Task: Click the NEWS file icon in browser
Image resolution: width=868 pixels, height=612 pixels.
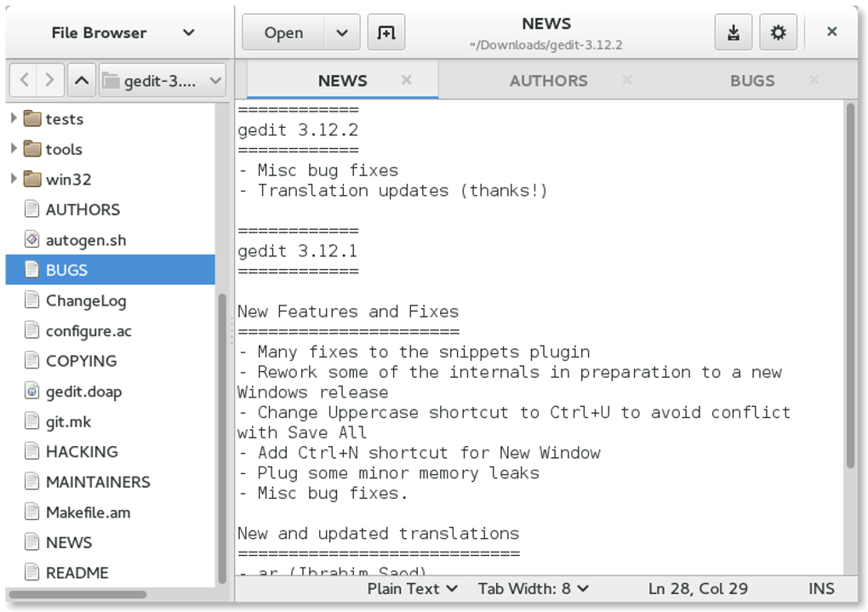Action: tap(32, 542)
